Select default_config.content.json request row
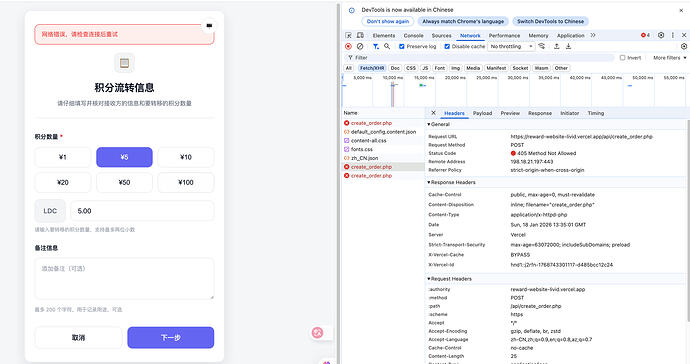 383,132
